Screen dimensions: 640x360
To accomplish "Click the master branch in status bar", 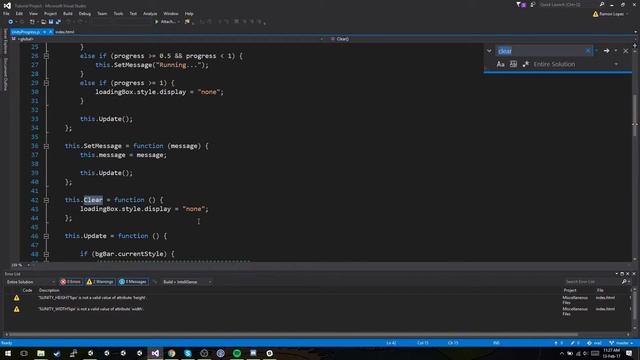I will (x=621, y=343).
